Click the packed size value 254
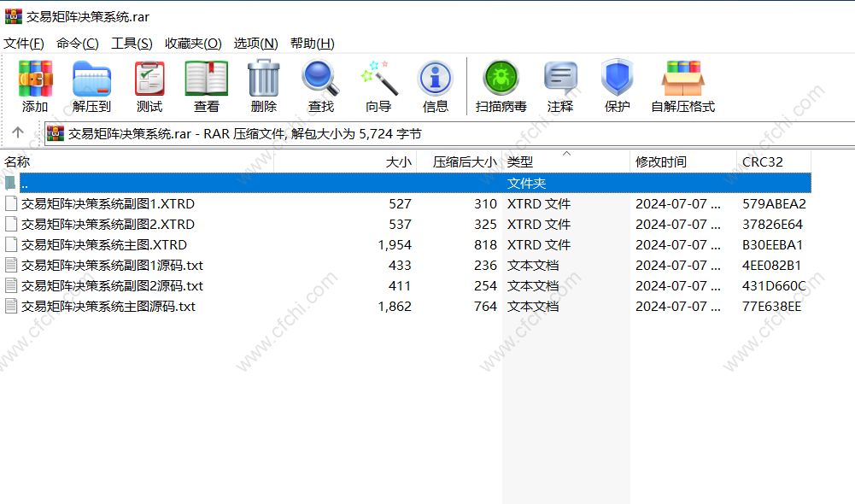Viewport: 855px width, 504px height. coord(485,285)
